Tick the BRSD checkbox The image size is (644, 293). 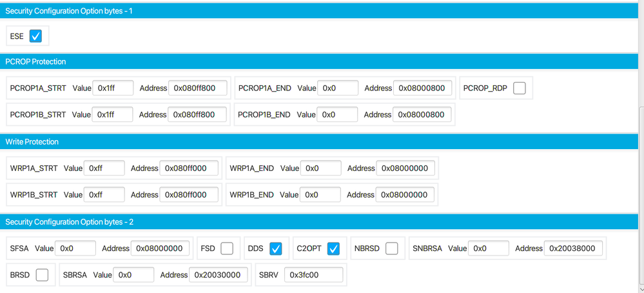coord(42,274)
